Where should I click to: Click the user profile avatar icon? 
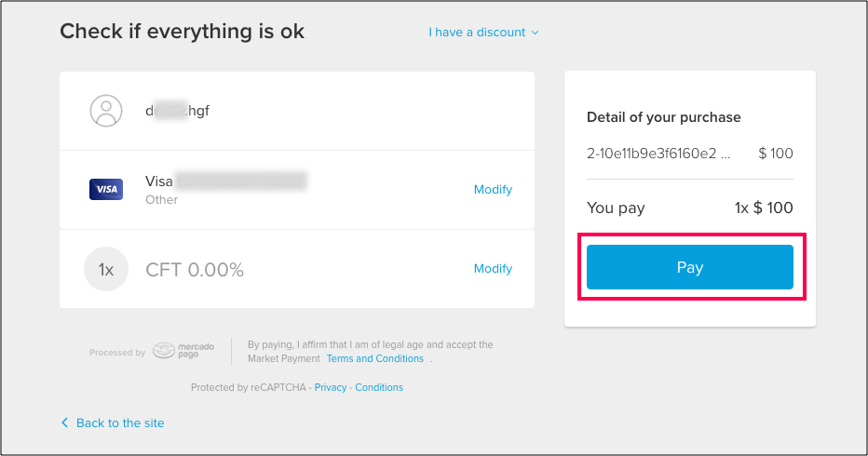[x=106, y=111]
